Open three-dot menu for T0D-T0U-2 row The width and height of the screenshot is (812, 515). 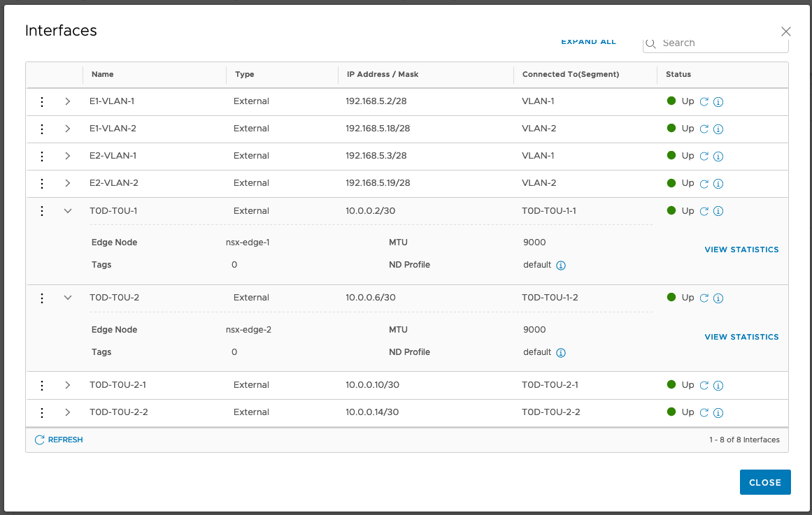click(42, 298)
